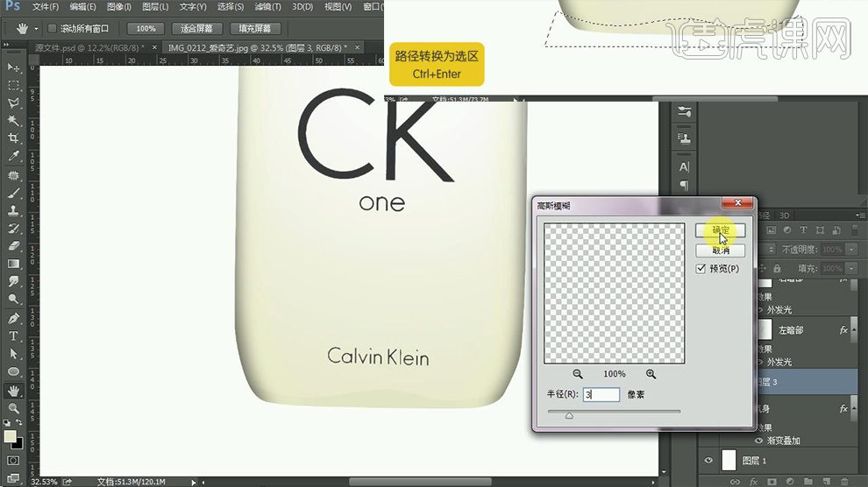
Task: Add a layer style via fx button
Action: (753, 482)
